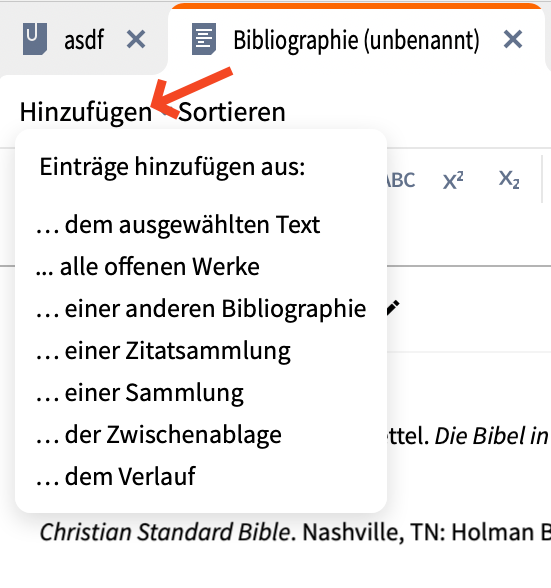
Task: Close the asdf tab
Action: tap(136, 39)
